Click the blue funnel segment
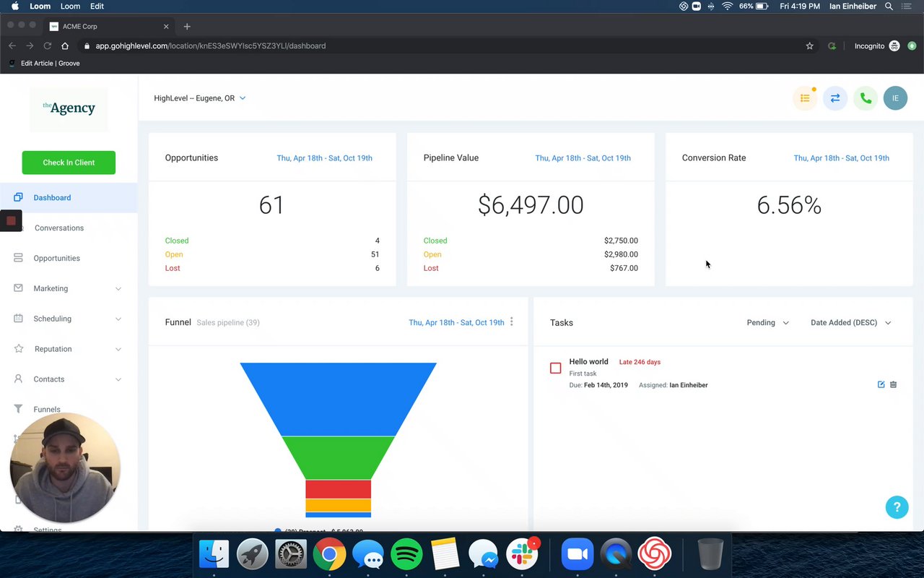924x578 pixels. point(338,399)
